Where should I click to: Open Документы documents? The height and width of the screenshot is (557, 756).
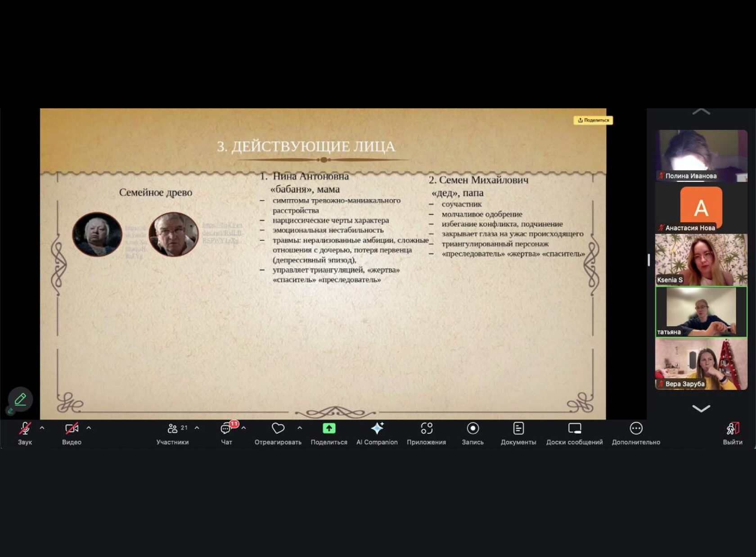click(518, 433)
